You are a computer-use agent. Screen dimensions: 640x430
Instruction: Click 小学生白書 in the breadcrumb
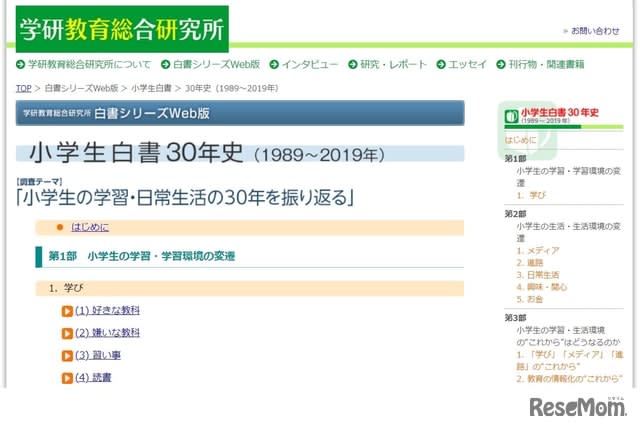point(151,88)
